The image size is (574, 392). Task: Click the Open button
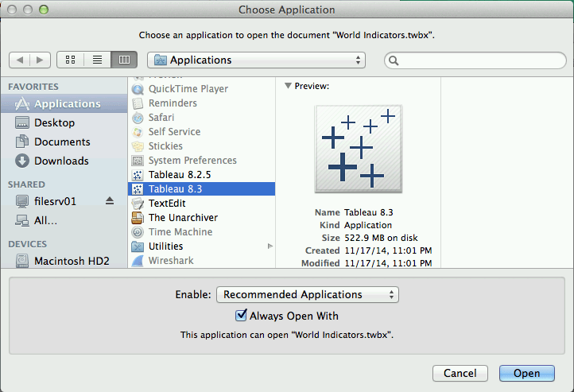coord(526,373)
